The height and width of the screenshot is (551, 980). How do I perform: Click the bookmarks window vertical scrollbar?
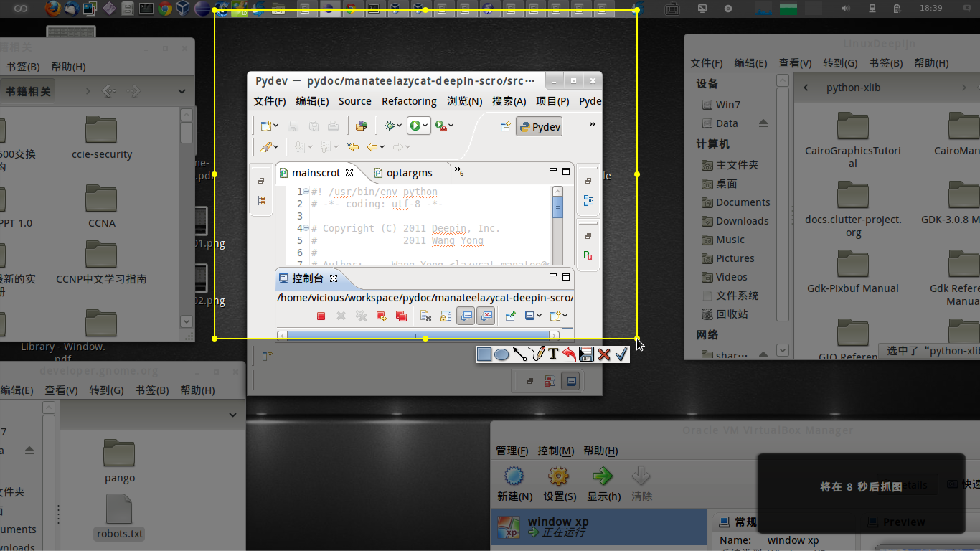point(187,217)
